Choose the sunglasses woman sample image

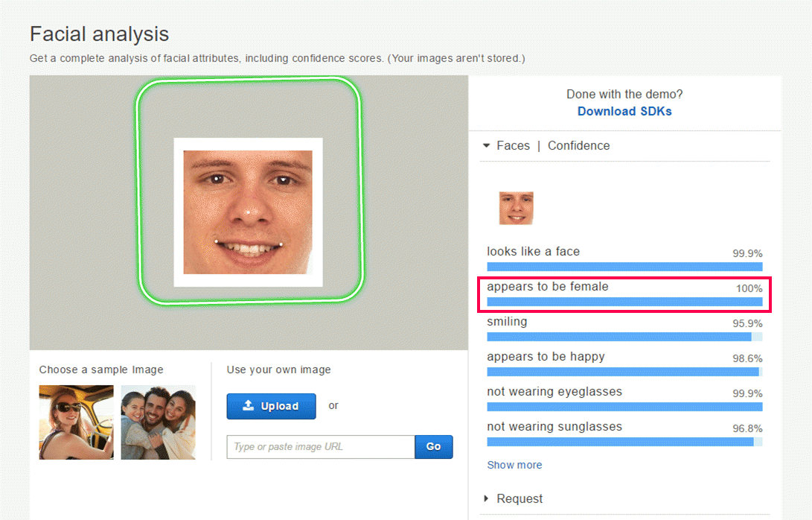coord(76,422)
